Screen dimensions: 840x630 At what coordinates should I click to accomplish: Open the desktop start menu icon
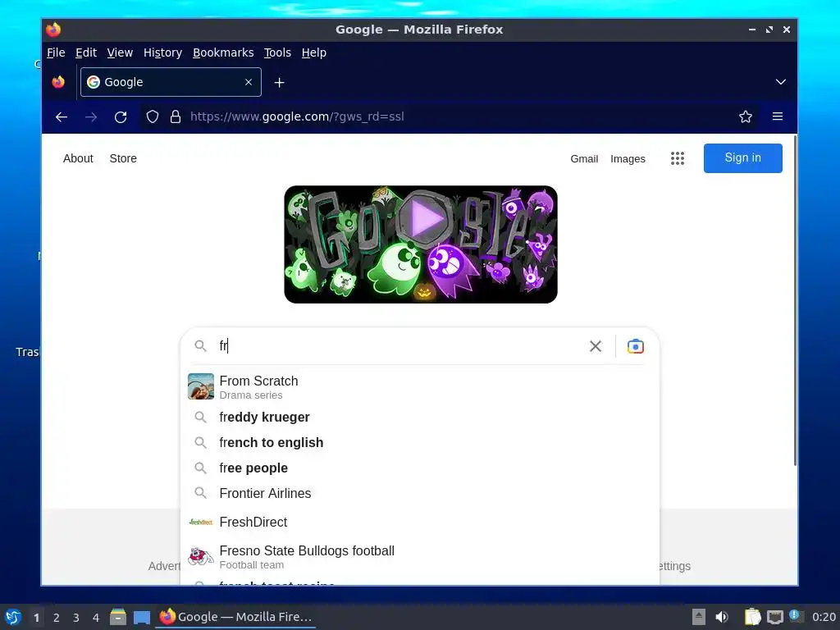[x=13, y=617]
